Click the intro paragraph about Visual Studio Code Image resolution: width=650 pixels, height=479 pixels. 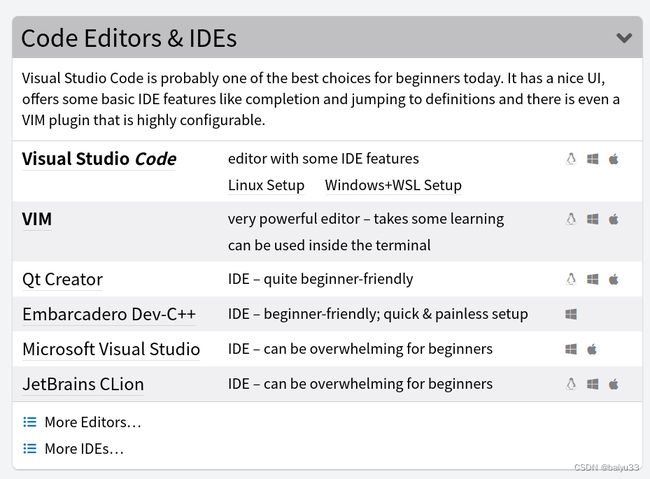pos(321,99)
